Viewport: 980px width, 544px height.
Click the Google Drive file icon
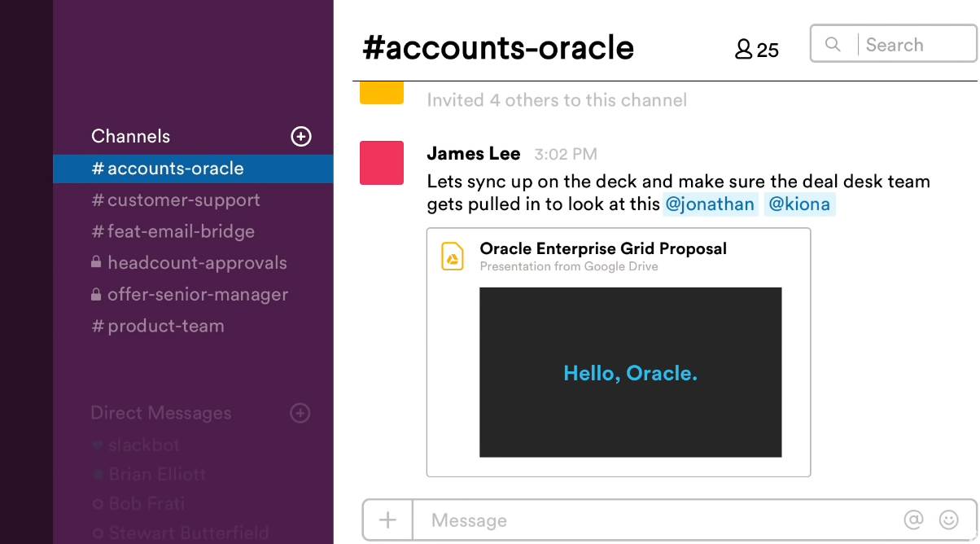[x=453, y=256]
